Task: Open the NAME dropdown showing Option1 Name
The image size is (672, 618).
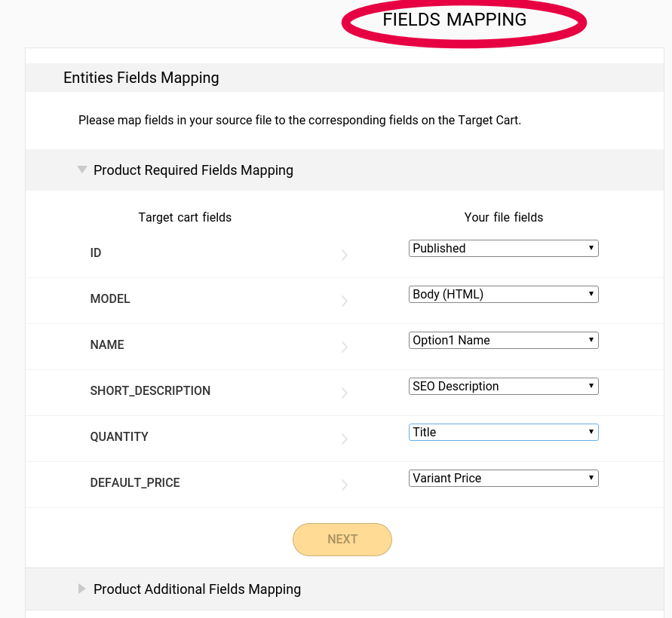Action: click(504, 341)
